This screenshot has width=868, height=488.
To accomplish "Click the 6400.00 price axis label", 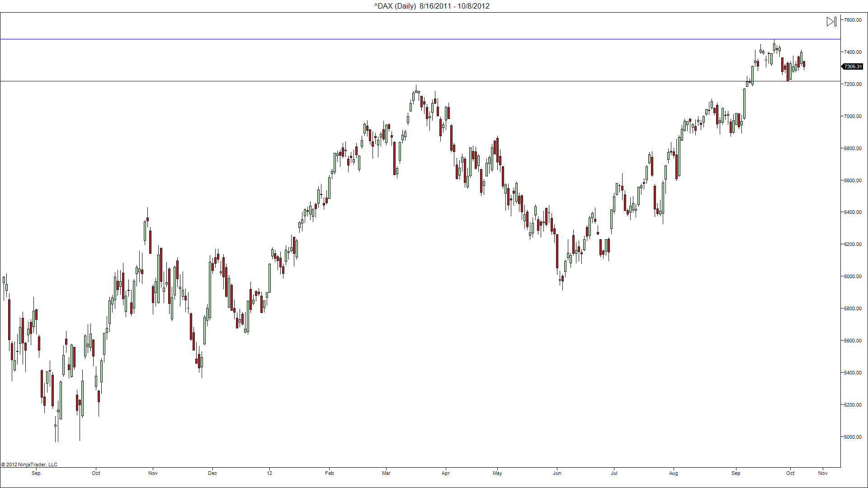I will coord(853,212).
